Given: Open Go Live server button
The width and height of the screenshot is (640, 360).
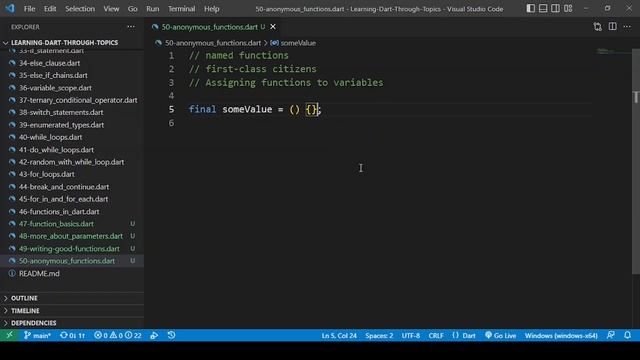Looking at the screenshot, I should click(x=500, y=336).
